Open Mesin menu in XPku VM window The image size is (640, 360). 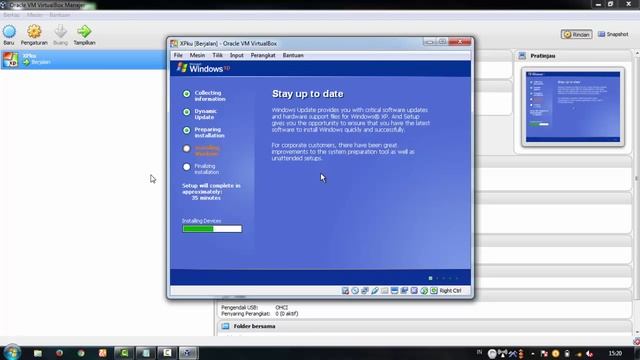point(197,55)
